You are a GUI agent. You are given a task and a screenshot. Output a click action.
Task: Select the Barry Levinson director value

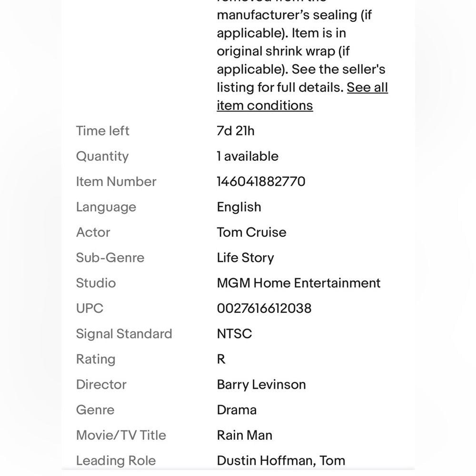click(261, 384)
